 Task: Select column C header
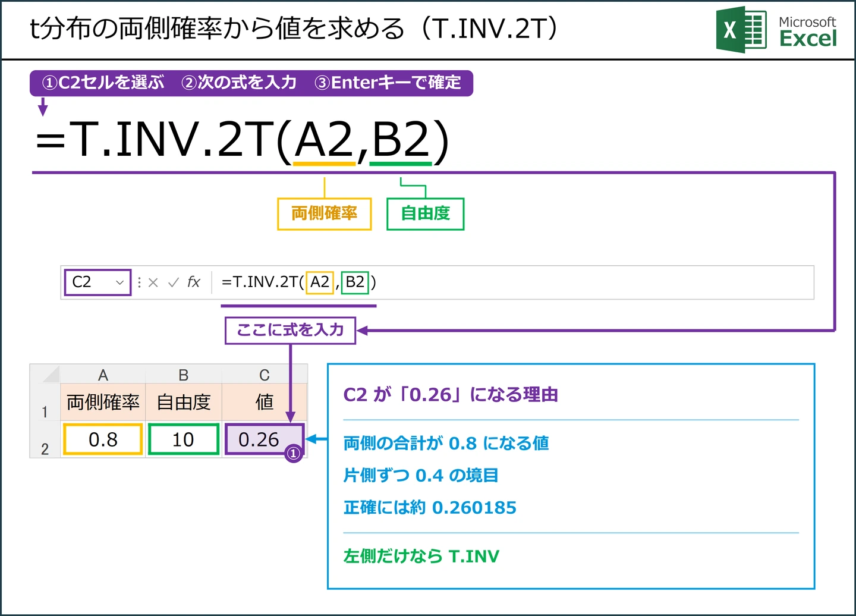click(265, 375)
